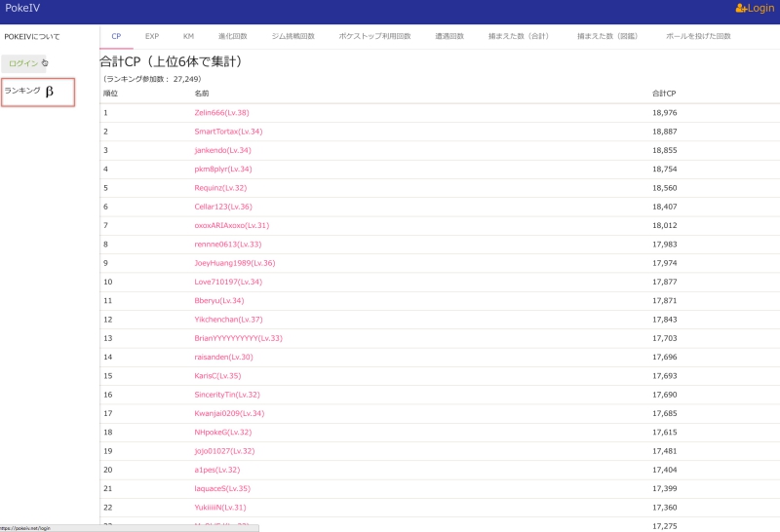Screen dimensions: 780x532
Task: Select the ランキング β sidebar item
Action: pyautogui.click(x=38, y=92)
